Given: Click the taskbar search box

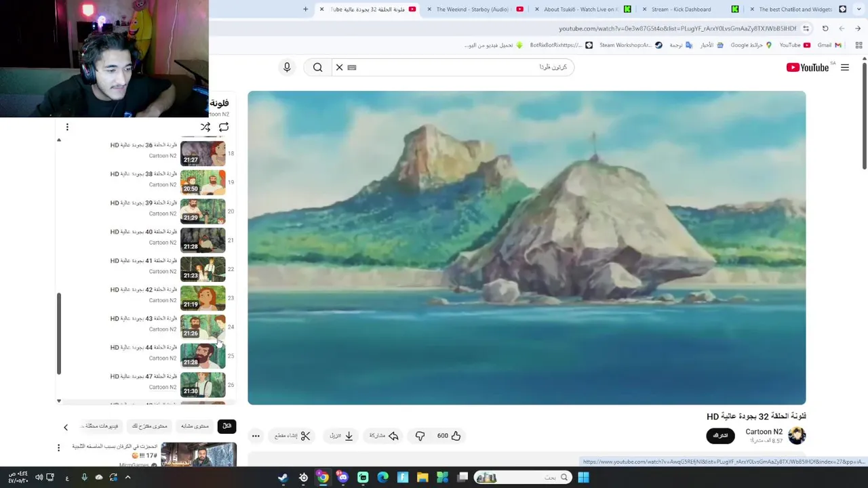Looking at the screenshot, I should [522, 478].
